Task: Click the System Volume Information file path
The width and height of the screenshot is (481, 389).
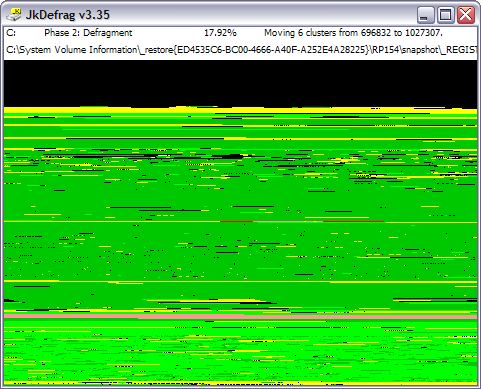Action: [242, 50]
